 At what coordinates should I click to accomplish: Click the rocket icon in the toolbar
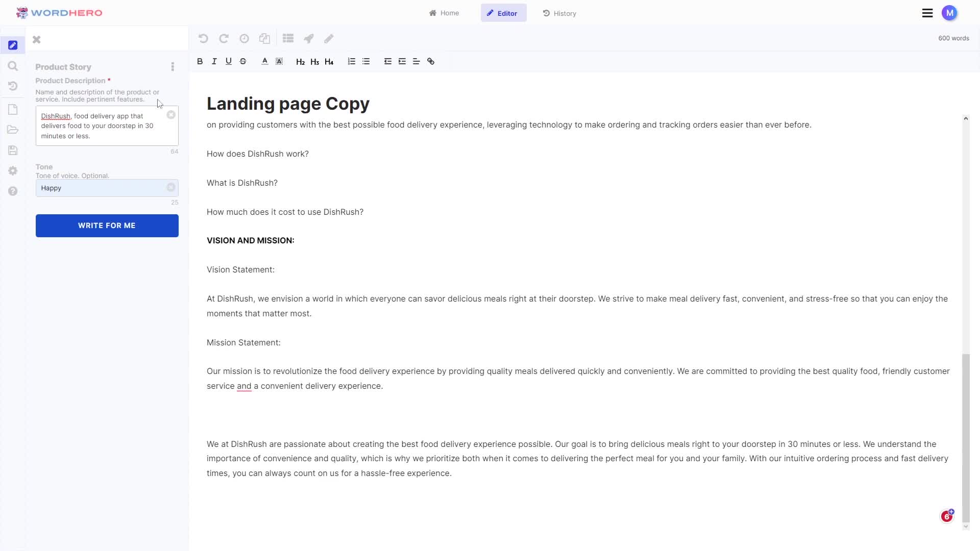coord(309,38)
